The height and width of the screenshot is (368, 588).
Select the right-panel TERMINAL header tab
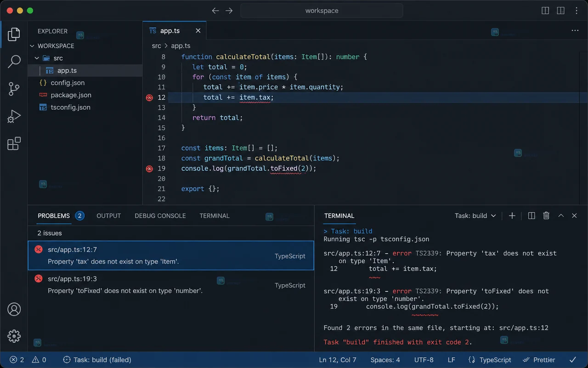[x=339, y=216]
